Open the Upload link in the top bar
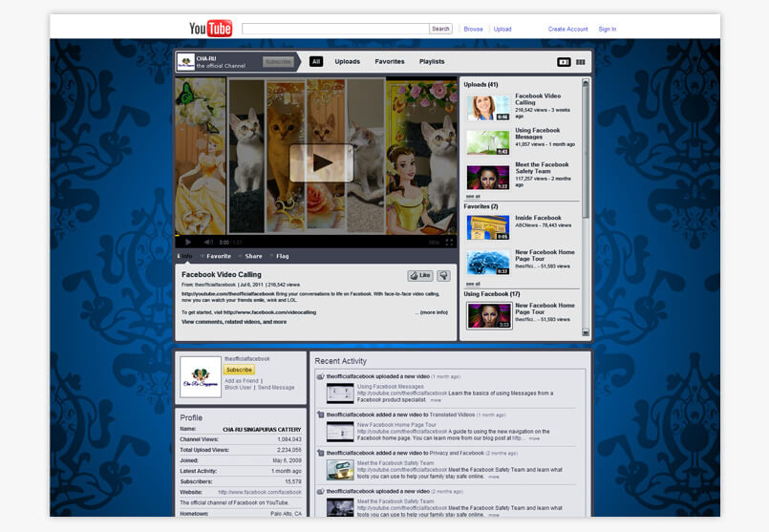The height and width of the screenshot is (532, 769). (502, 30)
